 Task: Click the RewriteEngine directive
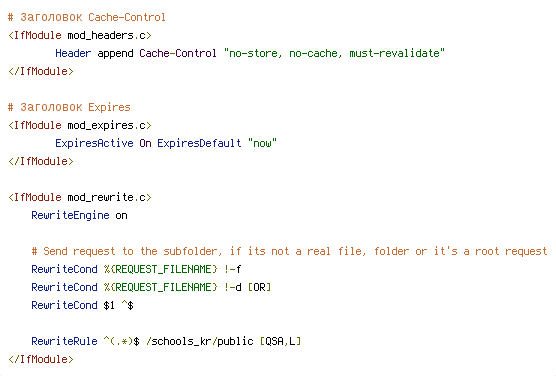tap(70, 215)
